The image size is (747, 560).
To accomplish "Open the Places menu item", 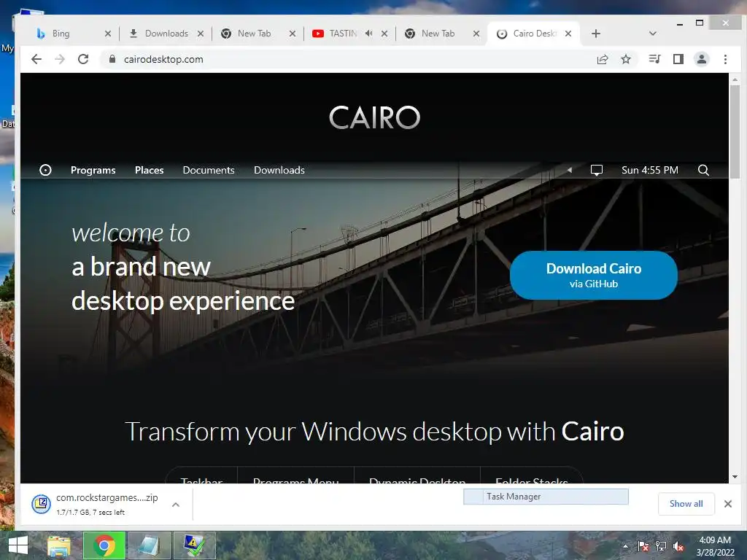I will (x=149, y=170).
